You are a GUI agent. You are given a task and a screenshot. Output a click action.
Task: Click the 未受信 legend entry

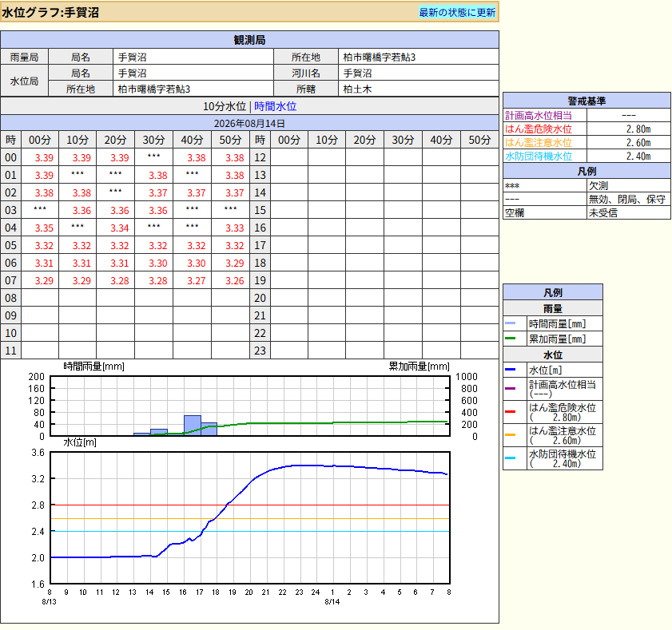[603, 213]
